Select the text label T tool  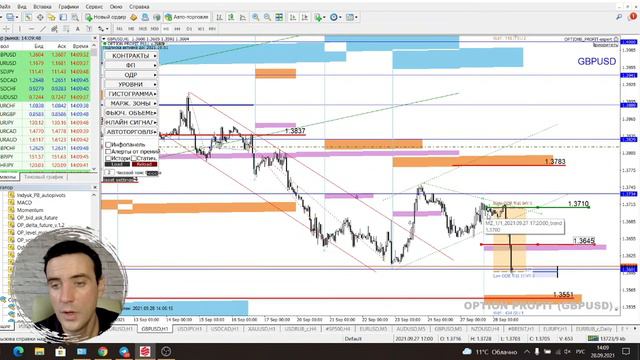pos(89,29)
